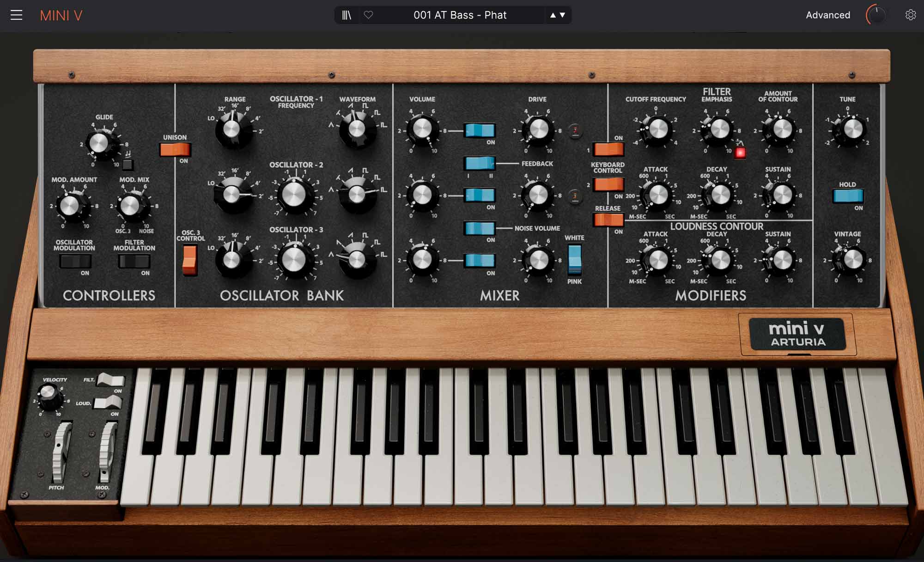Image resolution: width=924 pixels, height=562 pixels.
Task: Toggle the Unison switch
Action: pos(175,149)
